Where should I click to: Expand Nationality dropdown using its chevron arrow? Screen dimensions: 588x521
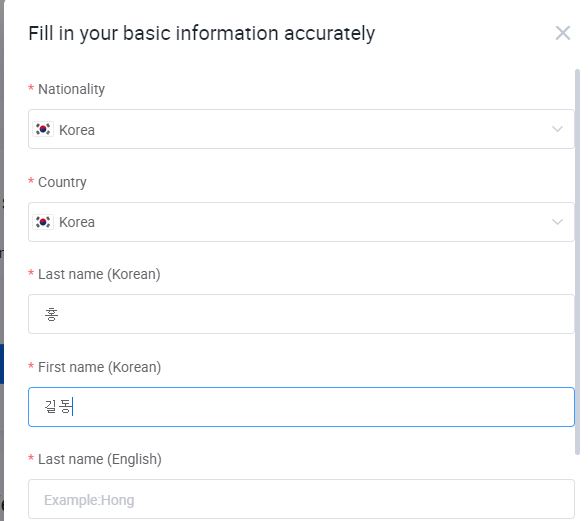click(x=557, y=129)
